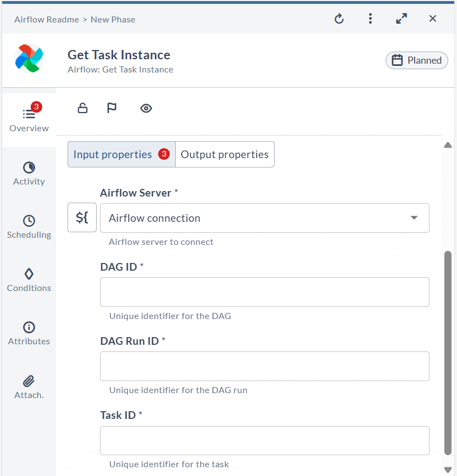
Task: Open the Airflow Readme breadcrumb link
Action: [46, 19]
